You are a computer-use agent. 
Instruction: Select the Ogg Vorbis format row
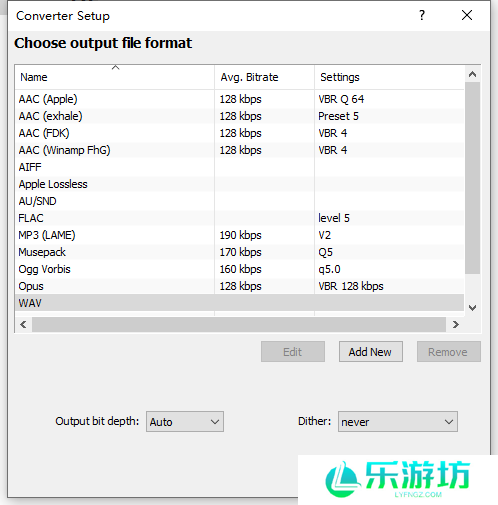pos(239,269)
